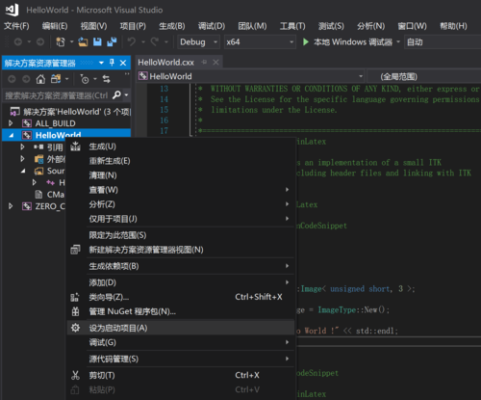Choose 限定为此范围(S) in the context menu

click(x=180, y=235)
